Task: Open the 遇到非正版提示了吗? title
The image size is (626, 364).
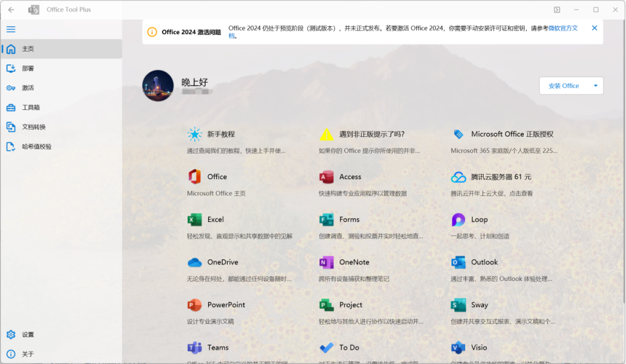Action: point(372,134)
